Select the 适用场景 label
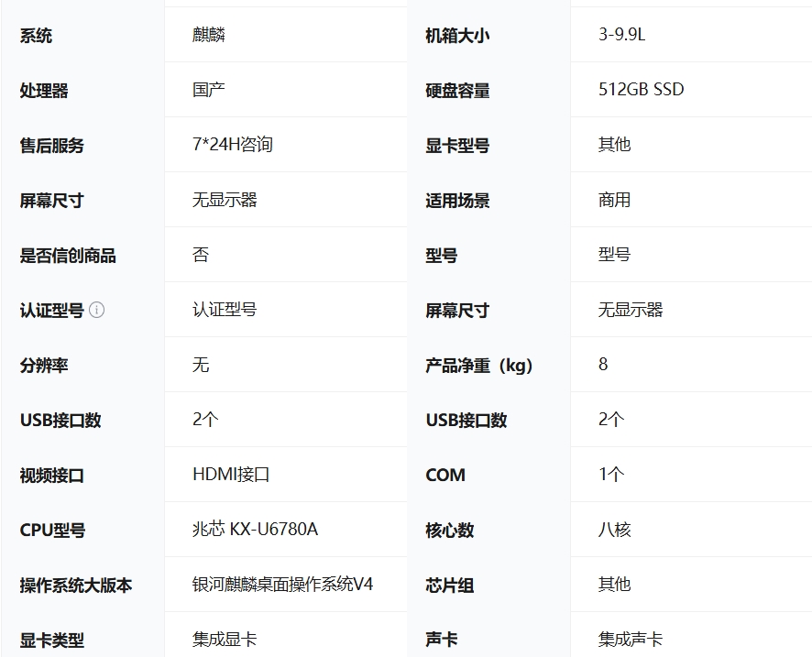Viewport: 812px width, 657px height. 457,201
